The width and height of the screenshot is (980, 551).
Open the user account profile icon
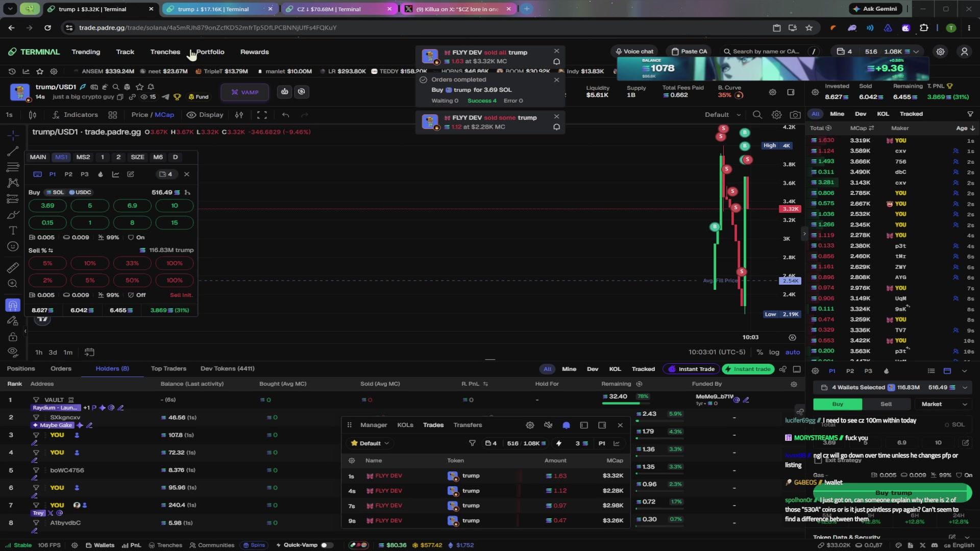(x=964, y=52)
